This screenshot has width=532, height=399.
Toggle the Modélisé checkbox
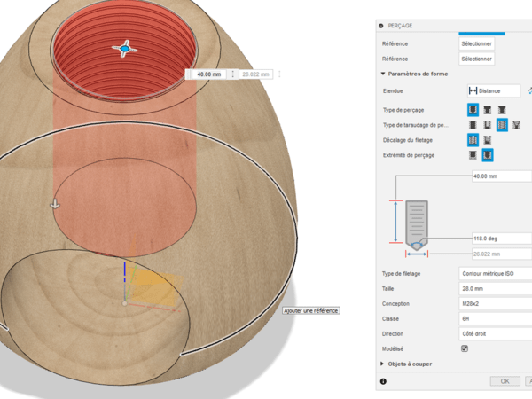(x=465, y=348)
